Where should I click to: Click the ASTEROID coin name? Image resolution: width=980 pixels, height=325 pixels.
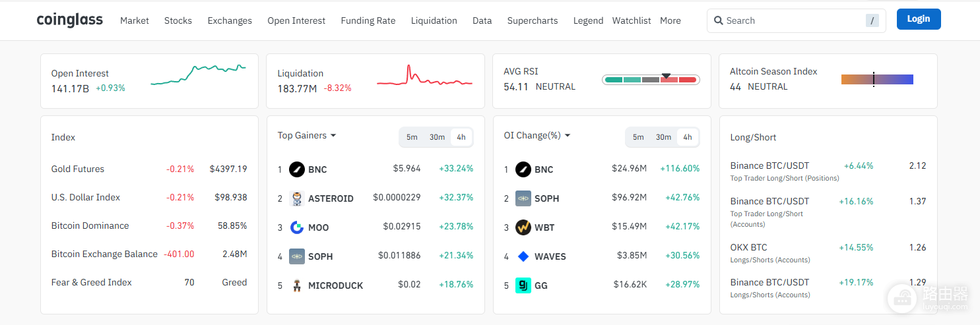point(331,198)
